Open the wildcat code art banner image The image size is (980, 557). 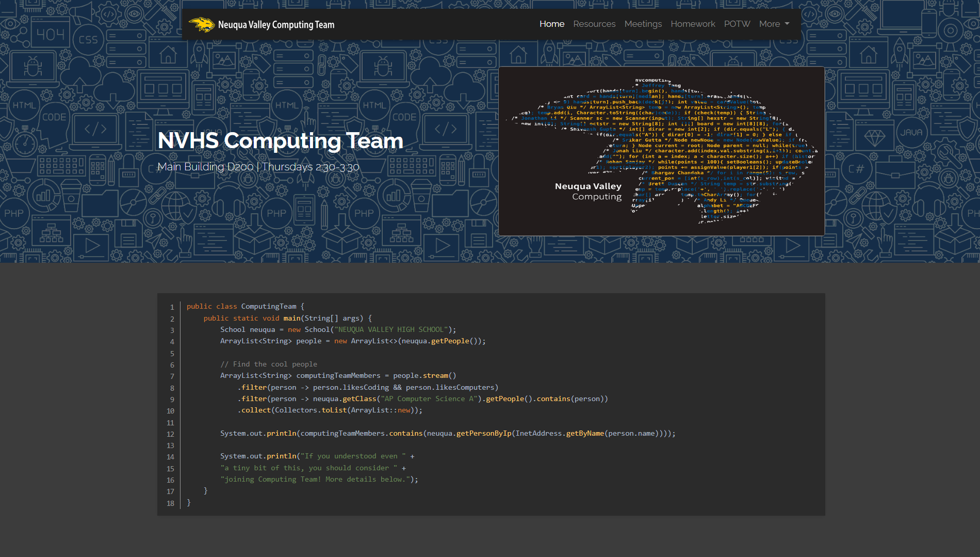pos(661,151)
